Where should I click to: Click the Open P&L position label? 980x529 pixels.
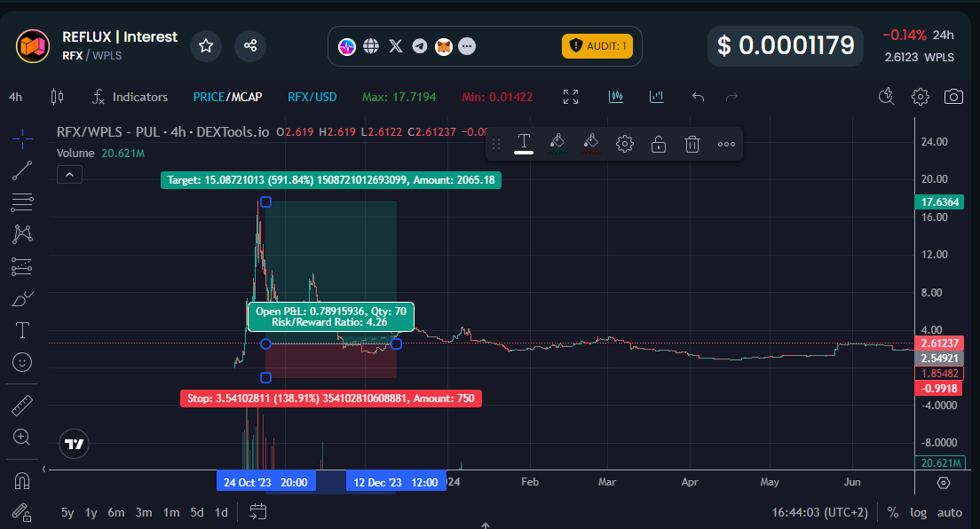330,316
